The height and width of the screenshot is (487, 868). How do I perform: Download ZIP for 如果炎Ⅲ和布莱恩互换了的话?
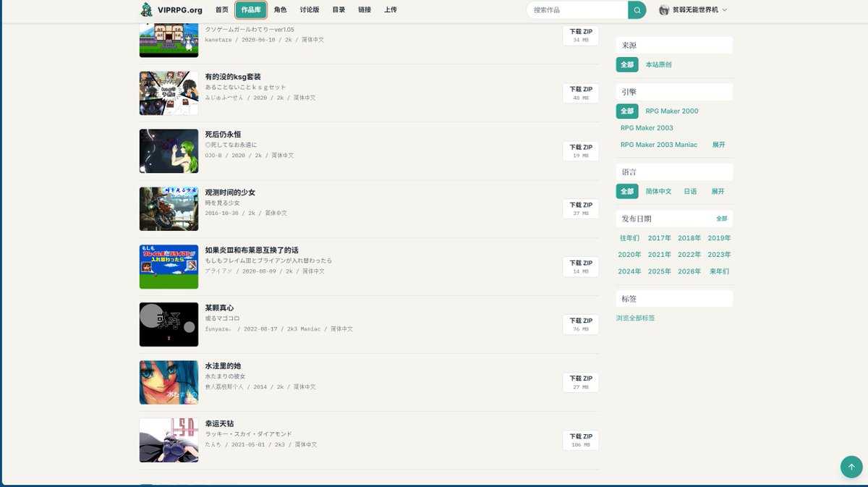click(x=581, y=267)
